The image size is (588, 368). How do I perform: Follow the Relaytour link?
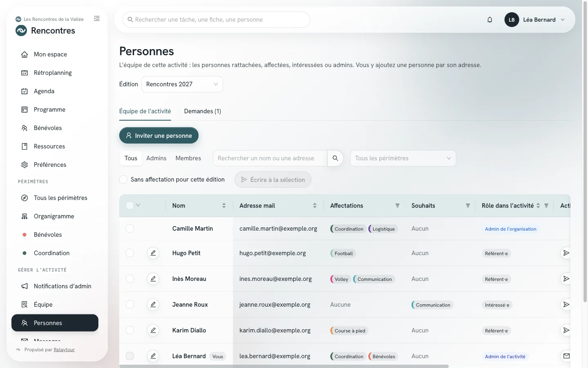click(x=64, y=350)
